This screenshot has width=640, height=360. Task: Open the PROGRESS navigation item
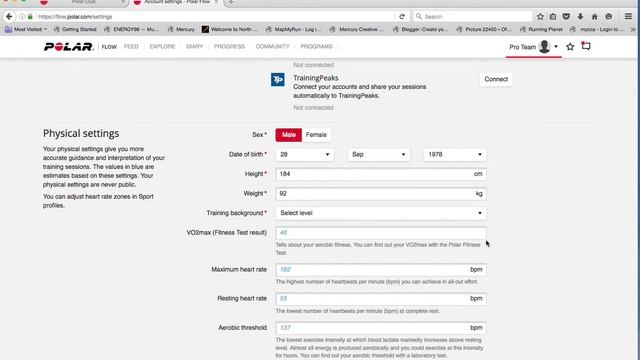coord(229,47)
